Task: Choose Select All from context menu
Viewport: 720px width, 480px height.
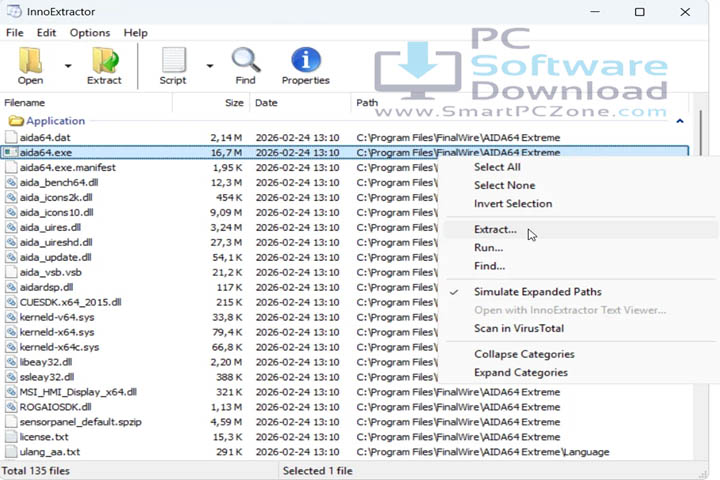Action: click(x=497, y=167)
